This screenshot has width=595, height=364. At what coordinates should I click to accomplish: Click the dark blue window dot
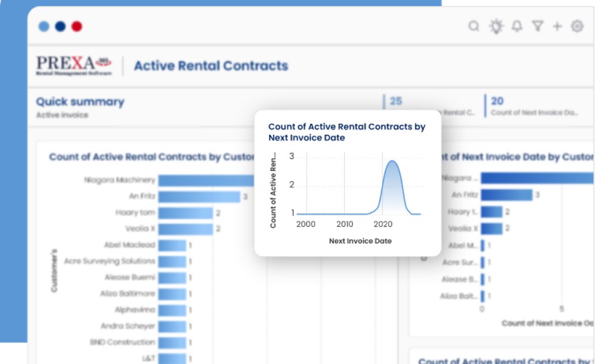pyautogui.click(x=60, y=26)
